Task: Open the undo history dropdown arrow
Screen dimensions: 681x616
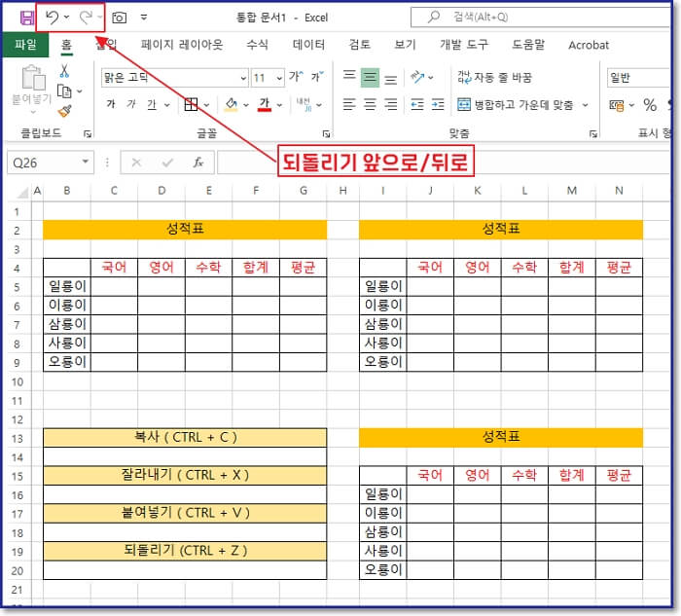Action: coord(66,18)
